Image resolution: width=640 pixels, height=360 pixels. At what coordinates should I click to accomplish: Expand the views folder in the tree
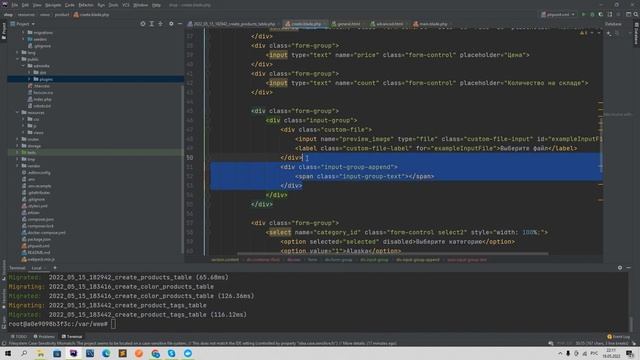point(23,133)
